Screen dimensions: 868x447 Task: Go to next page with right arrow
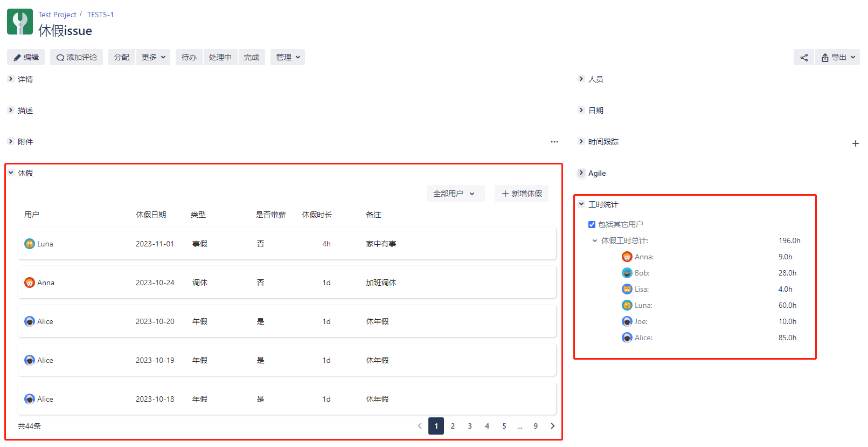point(552,426)
